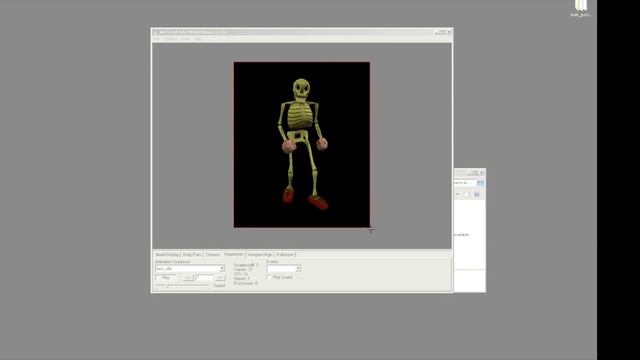Open the Events dropdown arrow

[x=298, y=268]
